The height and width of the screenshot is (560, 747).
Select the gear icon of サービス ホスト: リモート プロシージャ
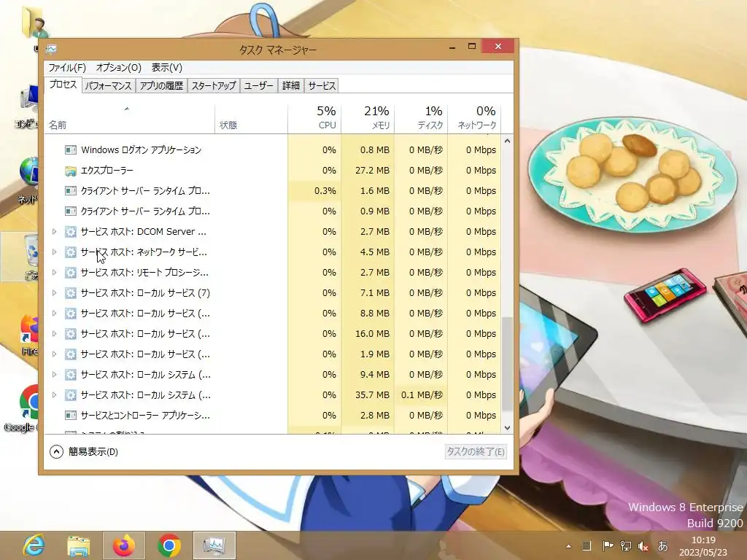pos(71,273)
